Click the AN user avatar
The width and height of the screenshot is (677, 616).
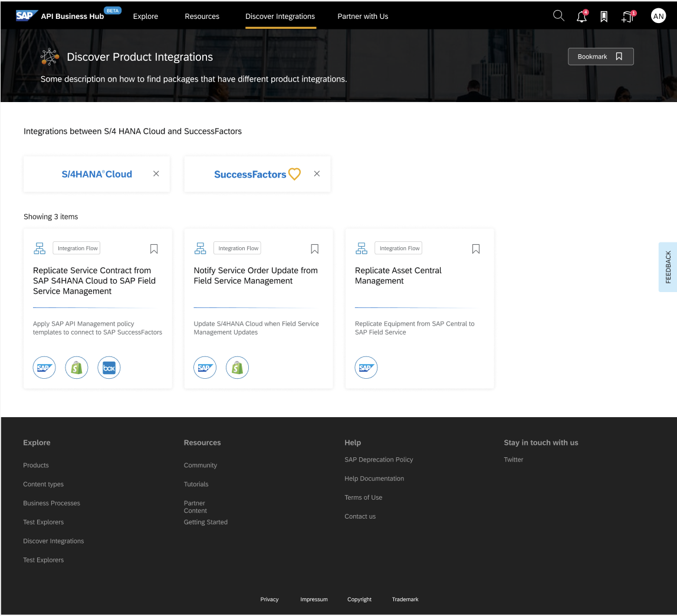[x=658, y=17]
